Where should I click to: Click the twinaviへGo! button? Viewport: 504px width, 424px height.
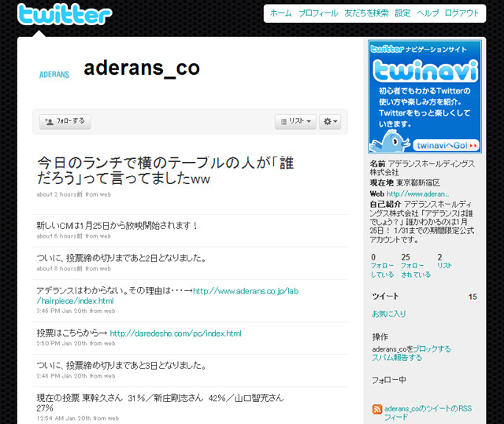click(447, 146)
